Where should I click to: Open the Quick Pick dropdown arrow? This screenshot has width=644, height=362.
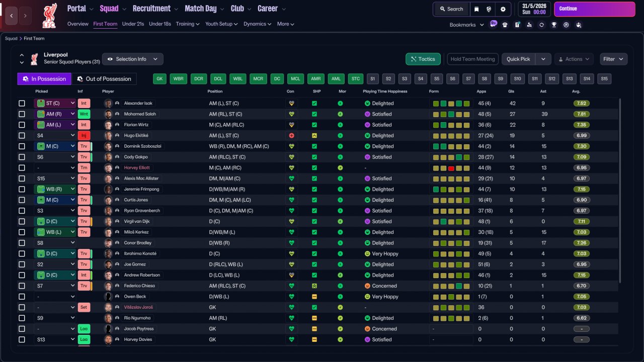point(543,59)
